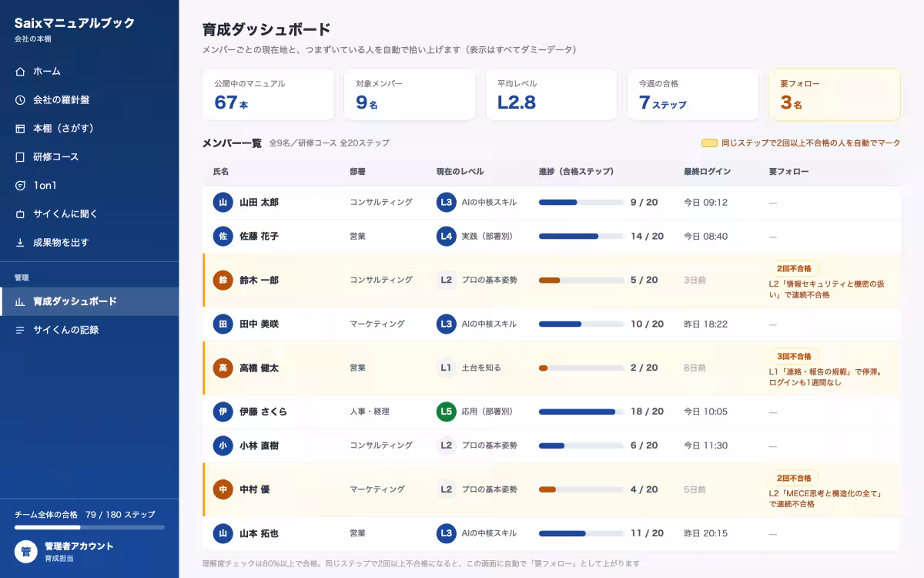Image resolution: width=924 pixels, height=578 pixels.
Task: Click the text 今日 10:05
Action: (705, 412)
